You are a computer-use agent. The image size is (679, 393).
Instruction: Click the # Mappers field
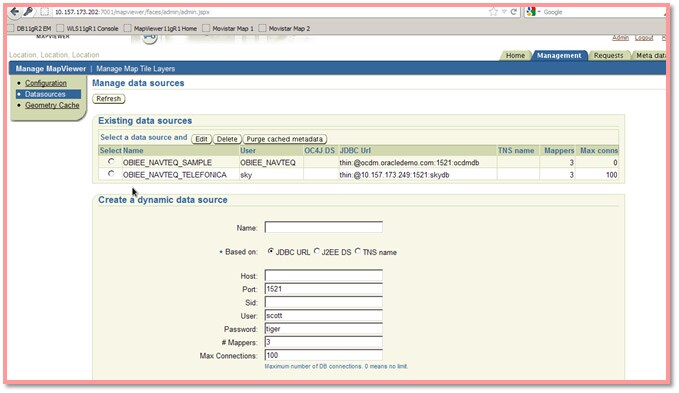(323, 342)
